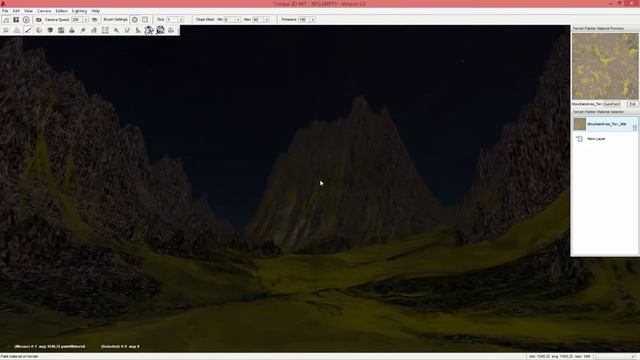
Task: Click the camera icon after Camera Speed dropdown
Action: pyautogui.click(x=95, y=20)
